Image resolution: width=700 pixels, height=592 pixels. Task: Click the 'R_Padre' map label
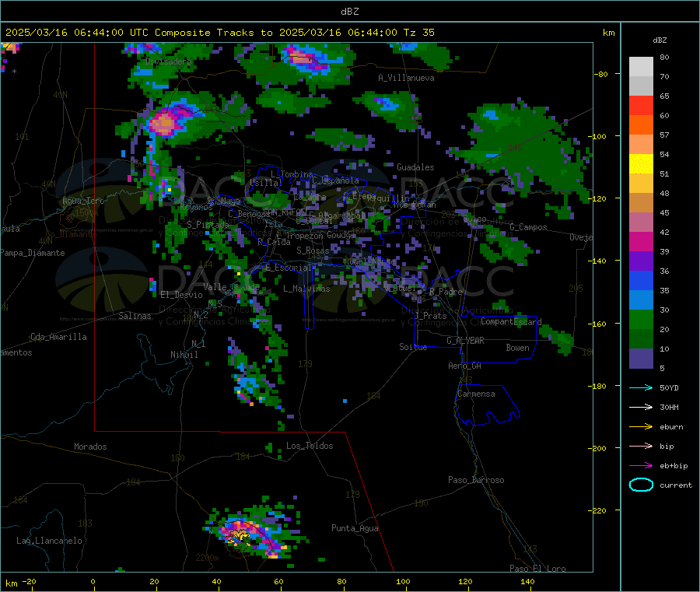pyautogui.click(x=446, y=292)
